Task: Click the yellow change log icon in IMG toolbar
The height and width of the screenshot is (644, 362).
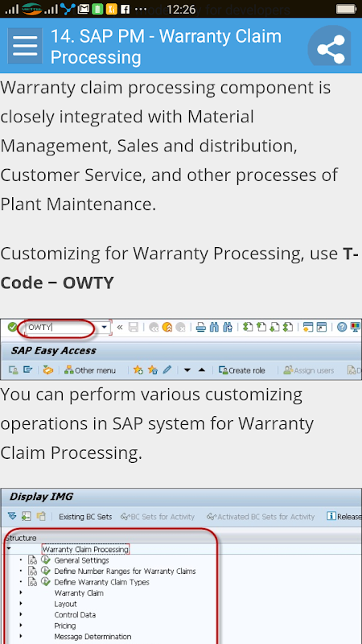Action: (x=41, y=516)
